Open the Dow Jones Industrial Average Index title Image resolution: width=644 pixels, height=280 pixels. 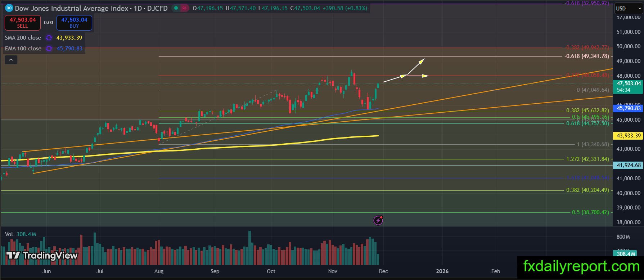coord(72,8)
